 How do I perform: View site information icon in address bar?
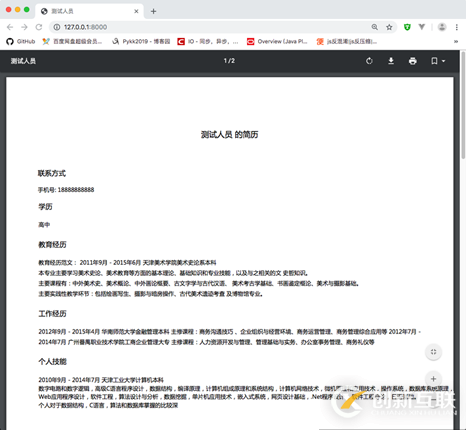tap(57, 27)
